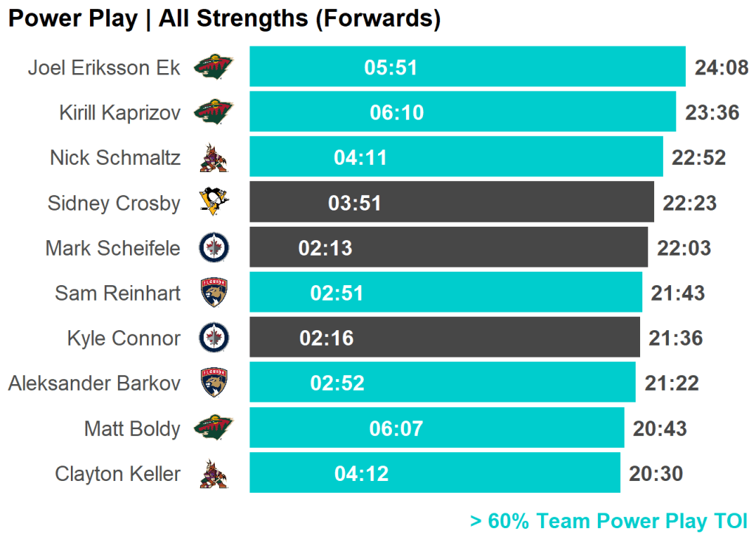Click Kirill Kaprizov's 06:10 power play value
756x540 pixels.
396,112
